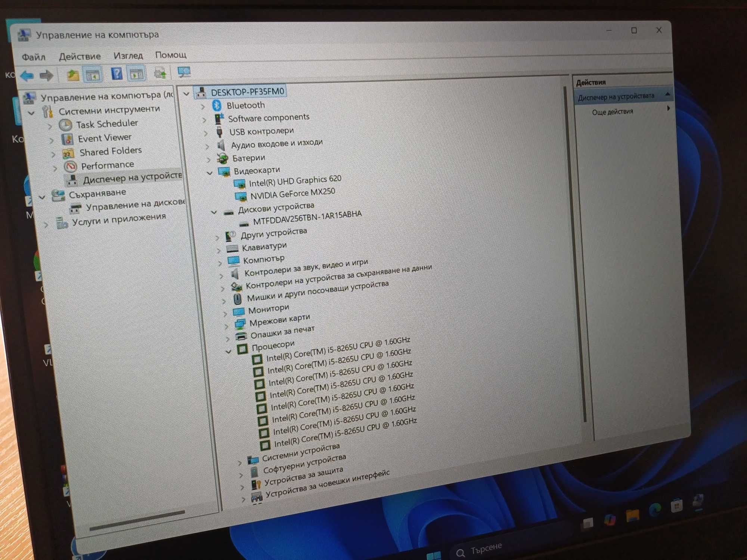Click the Back arrow toolbar icon
747x560 pixels.
(x=27, y=76)
